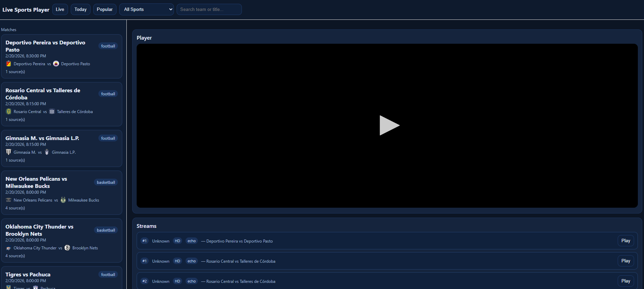Click the Deportivo Pereira team crest icon
Viewport: 644px width, 289px height.
pyautogui.click(x=9, y=64)
